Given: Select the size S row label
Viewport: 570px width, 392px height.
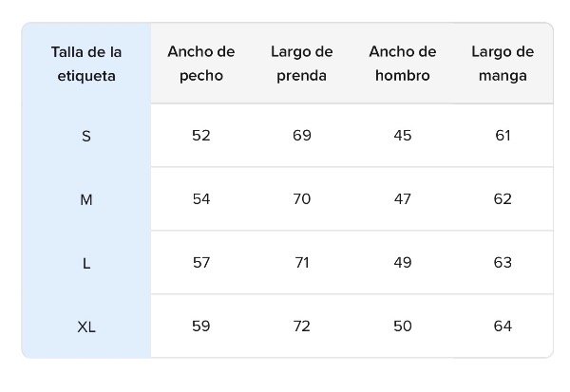Looking at the screenshot, I should coord(86,136).
